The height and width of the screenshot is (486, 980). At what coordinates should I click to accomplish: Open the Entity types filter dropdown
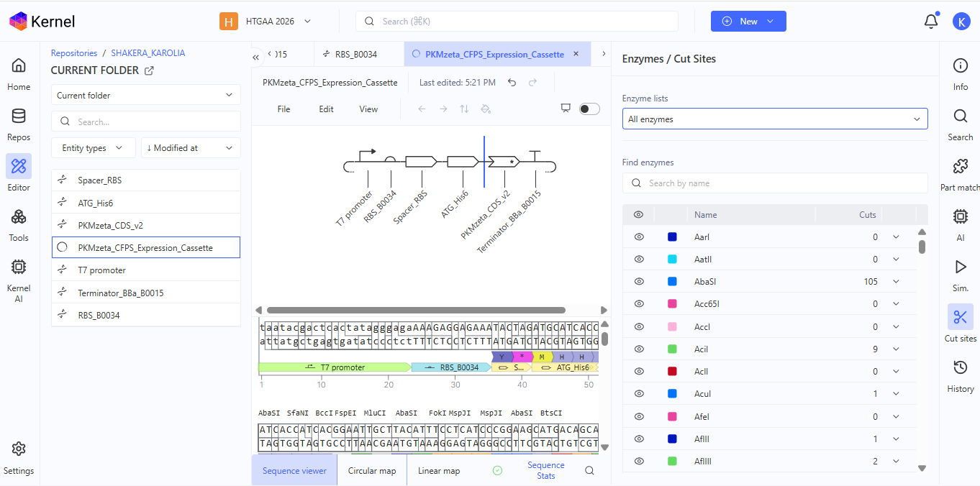point(93,148)
